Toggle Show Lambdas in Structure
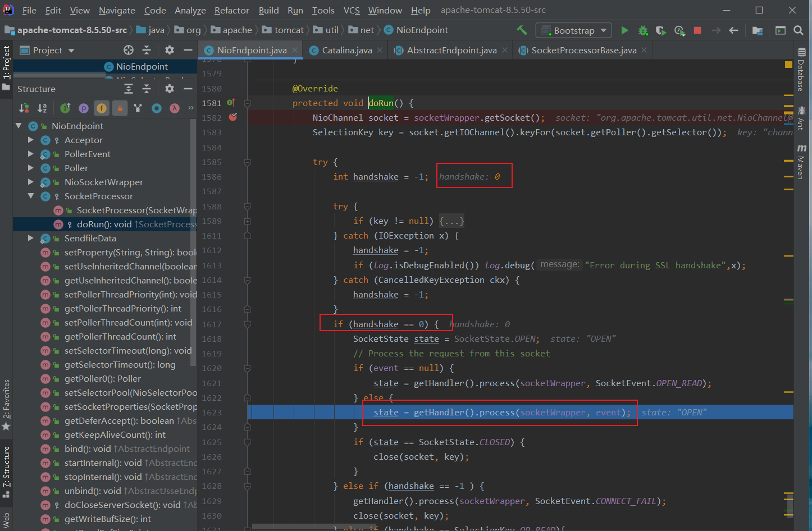Image resolution: width=812 pixels, height=531 pixels. (x=175, y=108)
